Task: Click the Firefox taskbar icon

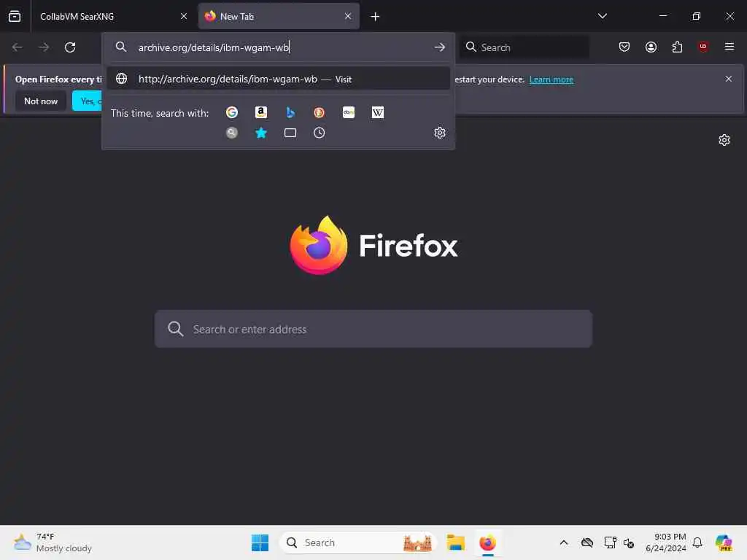Action: click(x=487, y=542)
